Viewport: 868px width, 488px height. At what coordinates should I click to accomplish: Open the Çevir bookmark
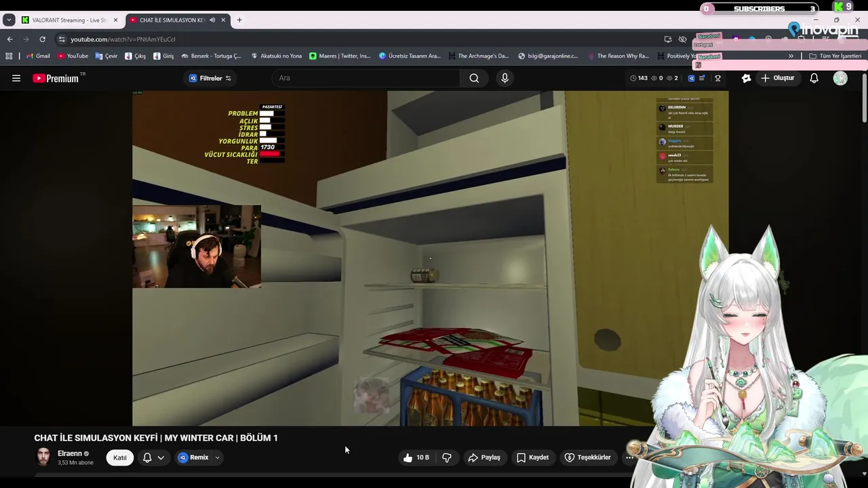click(106, 56)
